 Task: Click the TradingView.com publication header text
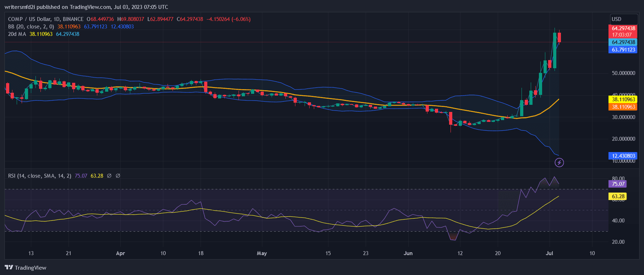click(86, 7)
